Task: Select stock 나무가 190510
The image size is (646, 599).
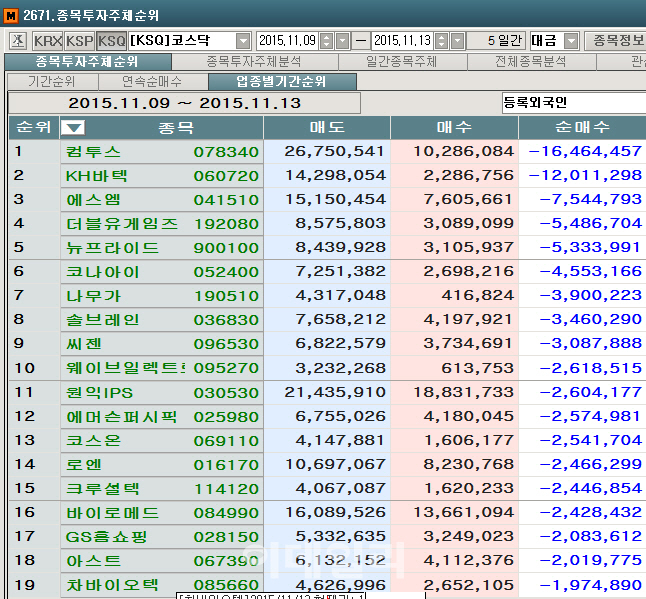Action: coord(162,296)
